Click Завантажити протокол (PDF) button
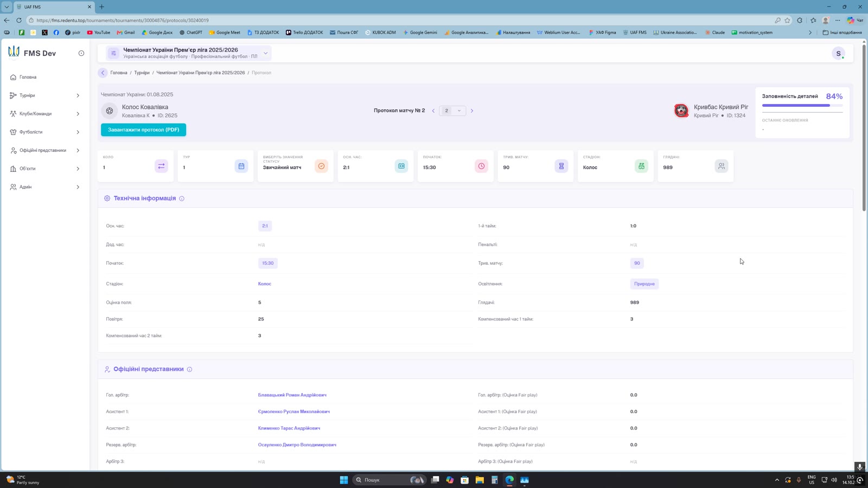Screen dimensions: 868x488 click(143, 130)
